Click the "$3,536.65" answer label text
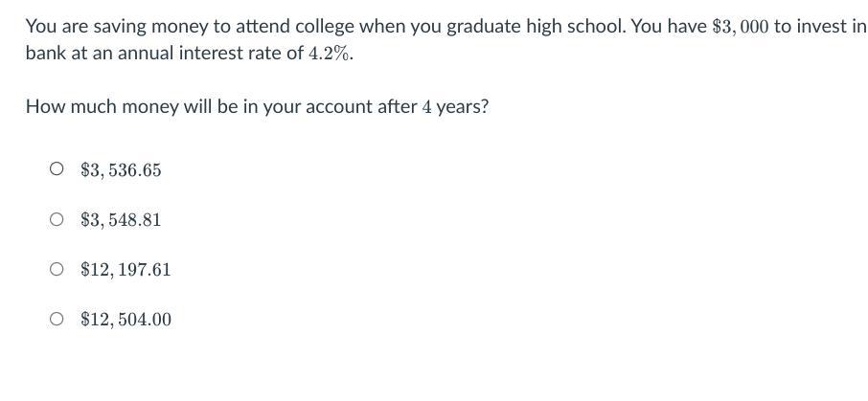This screenshot has width=868, height=401. click(x=121, y=170)
